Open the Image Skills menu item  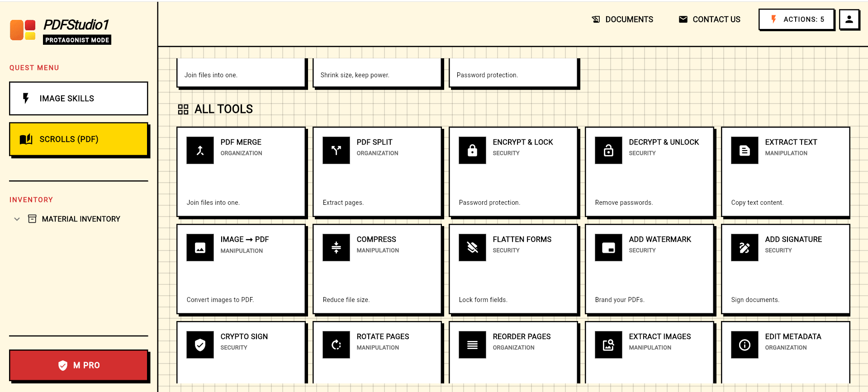(x=79, y=98)
